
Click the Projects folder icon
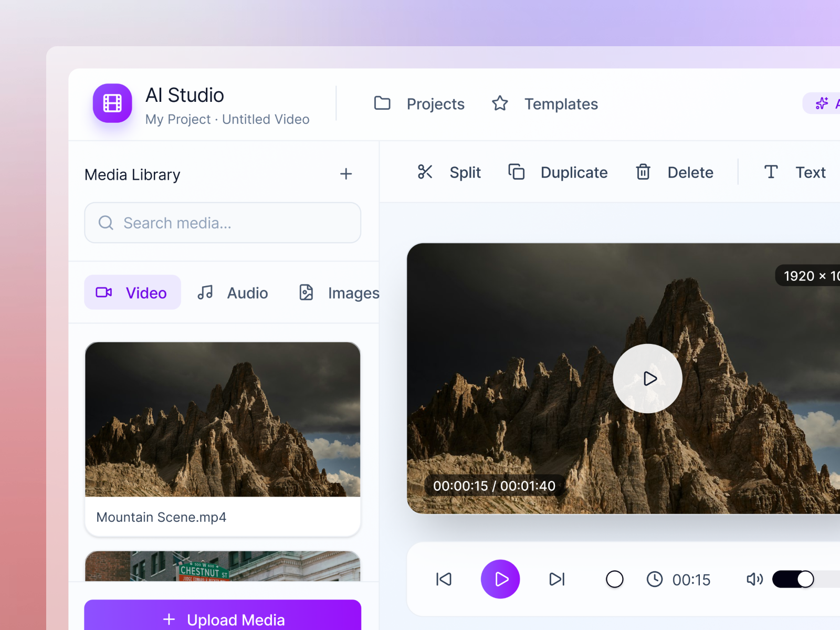382,103
